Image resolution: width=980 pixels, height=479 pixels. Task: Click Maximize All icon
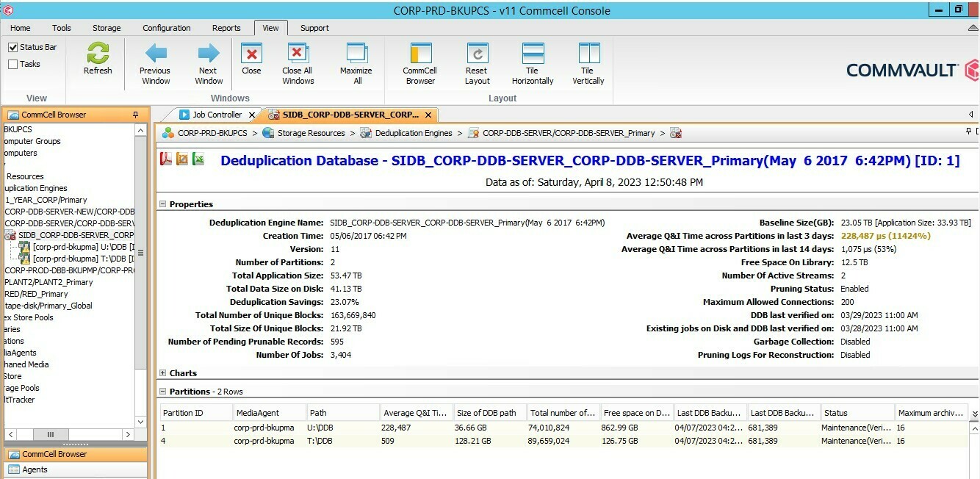click(x=356, y=53)
